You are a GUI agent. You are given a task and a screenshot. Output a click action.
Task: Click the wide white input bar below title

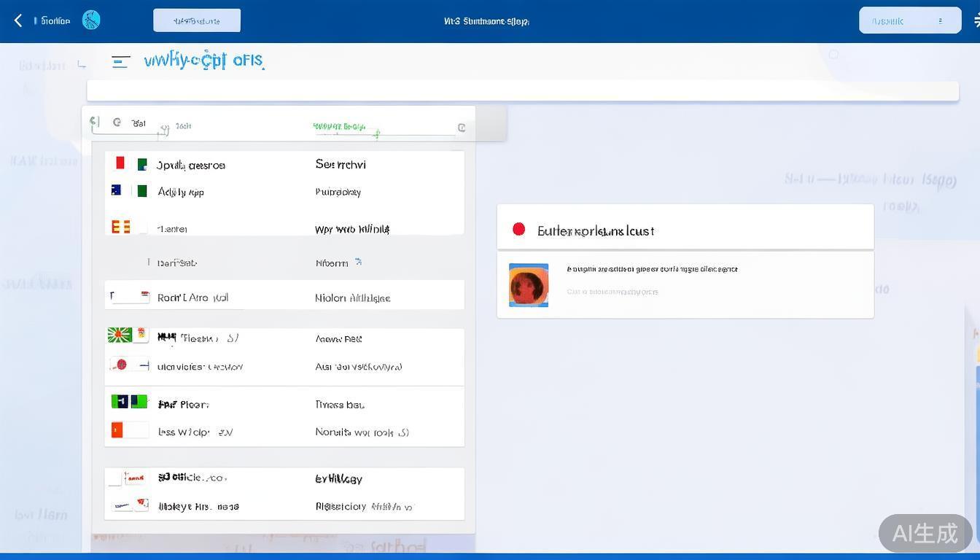(x=522, y=91)
